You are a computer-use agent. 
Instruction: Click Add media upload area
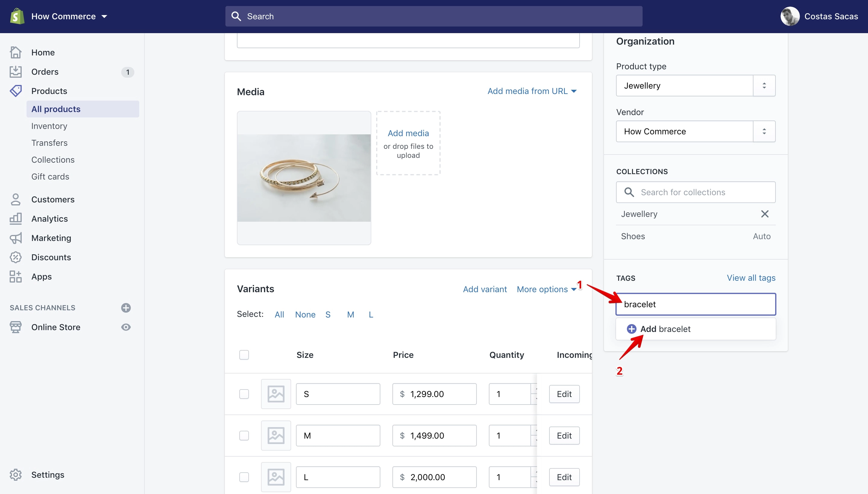click(x=408, y=143)
